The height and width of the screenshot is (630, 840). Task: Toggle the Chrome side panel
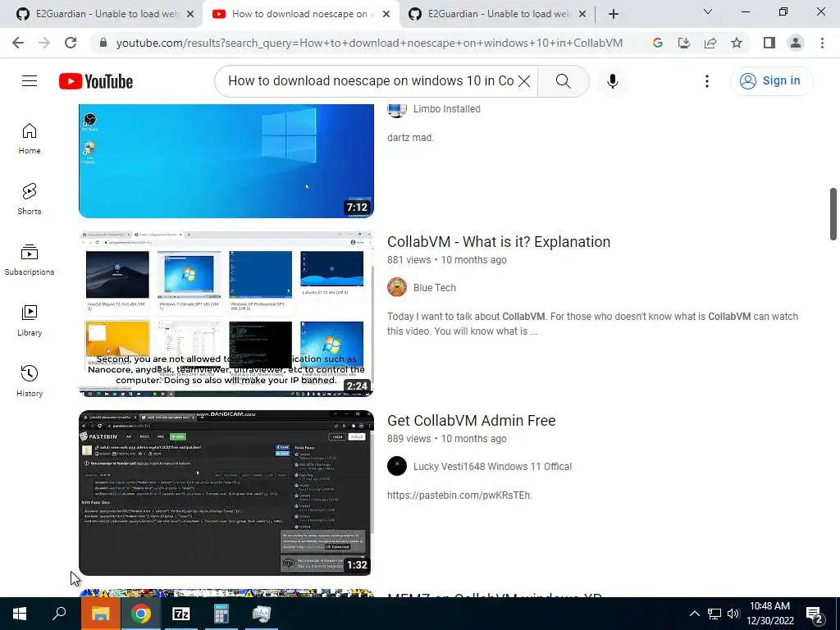click(769, 43)
